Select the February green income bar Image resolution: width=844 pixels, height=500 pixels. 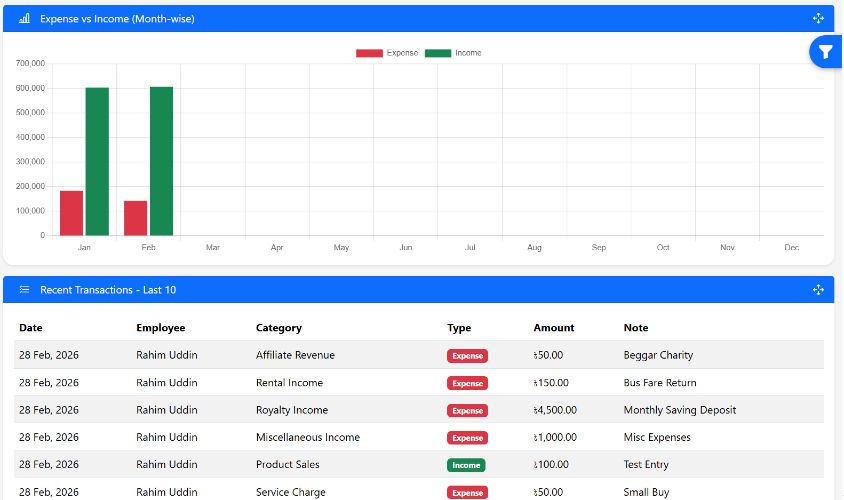pyautogui.click(x=161, y=161)
